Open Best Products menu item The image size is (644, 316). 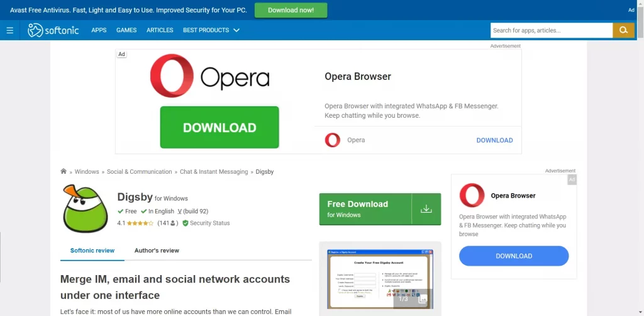[x=206, y=30]
